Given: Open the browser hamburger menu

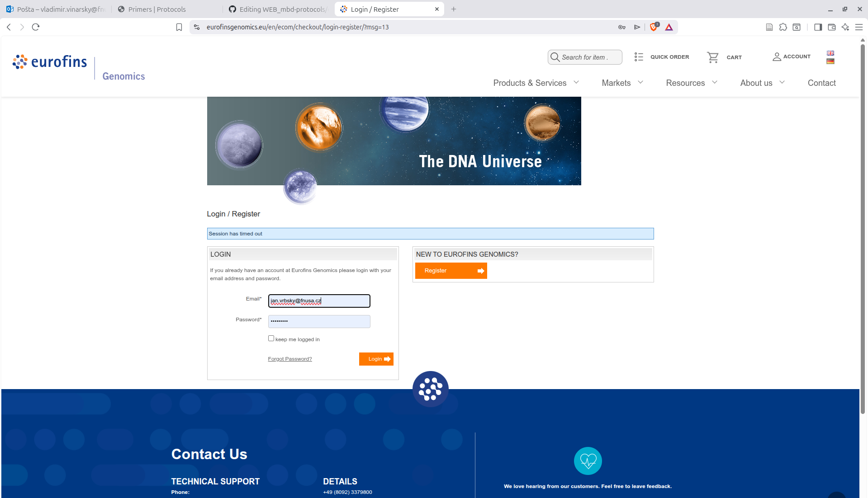Looking at the screenshot, I should (x=859, y=27).
